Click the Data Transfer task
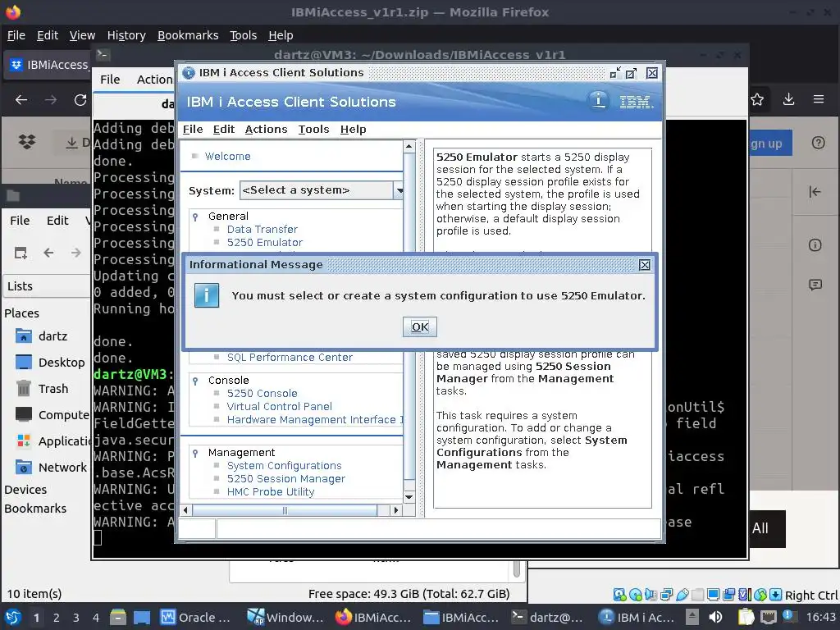Image resolution: width=840 pixels, height=630 pixels. (x=262, y=230)
